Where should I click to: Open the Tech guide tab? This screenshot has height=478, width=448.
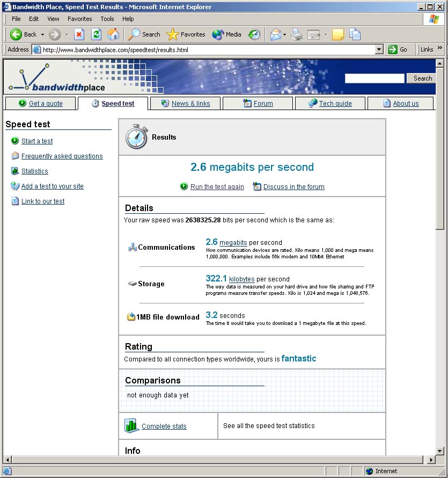[330, 103]
